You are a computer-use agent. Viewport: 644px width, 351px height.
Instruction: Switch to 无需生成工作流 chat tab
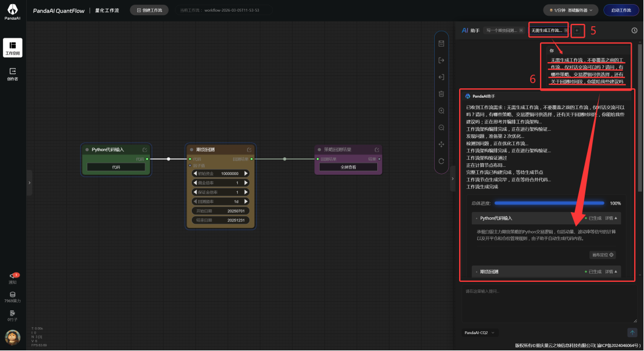coord(546,30)
